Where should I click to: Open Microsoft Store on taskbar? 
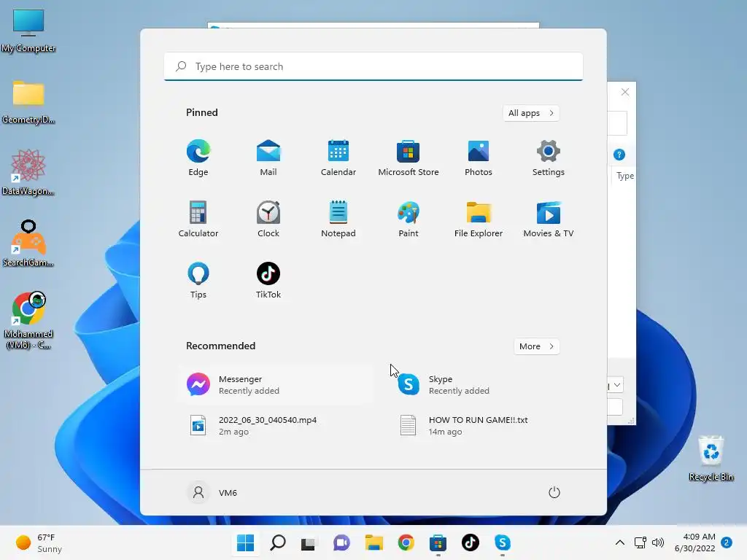click(438, 542)
